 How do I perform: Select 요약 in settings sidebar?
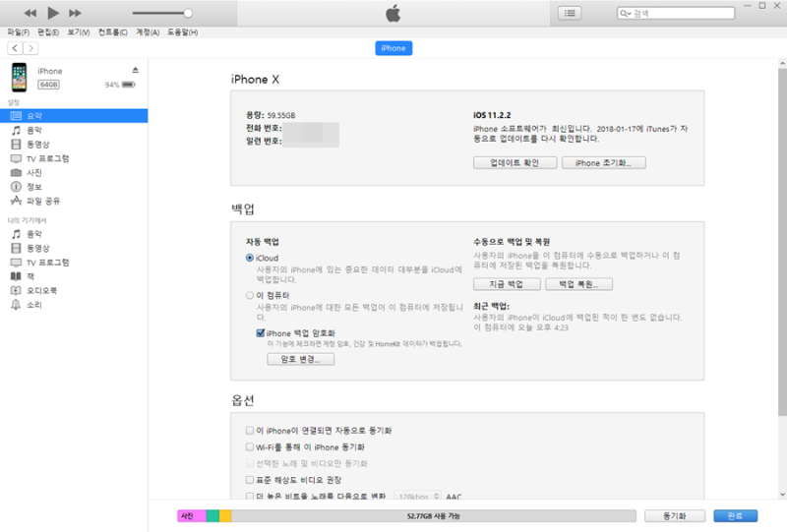[74, 116]
